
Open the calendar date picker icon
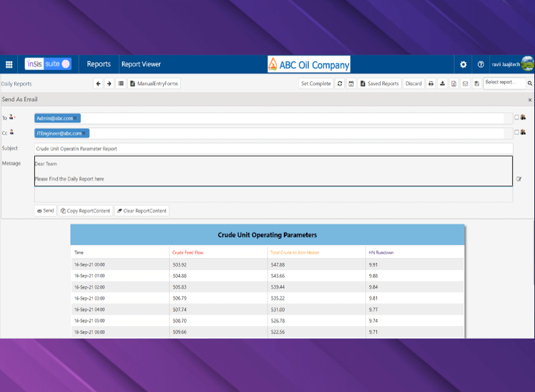tap(351, 83)
